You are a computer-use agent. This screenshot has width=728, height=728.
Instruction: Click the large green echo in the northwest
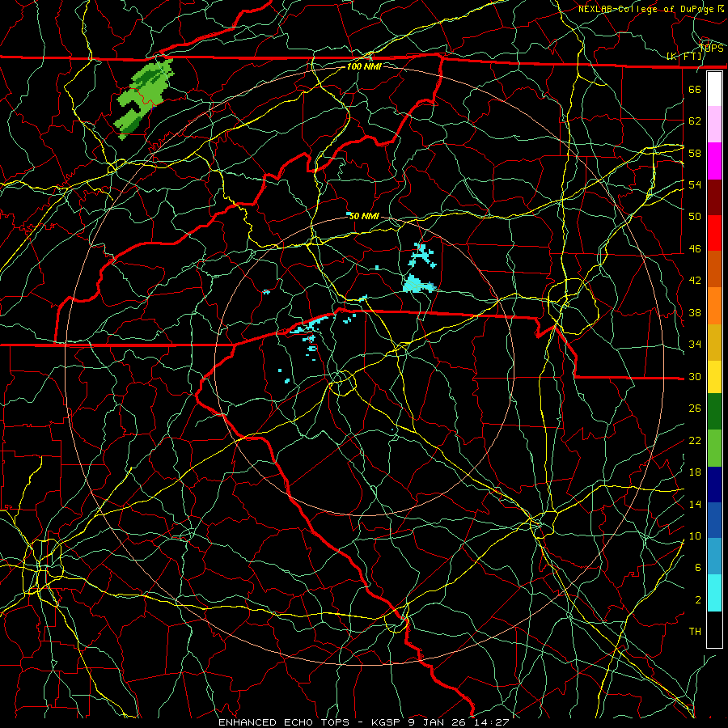[143, 99]
